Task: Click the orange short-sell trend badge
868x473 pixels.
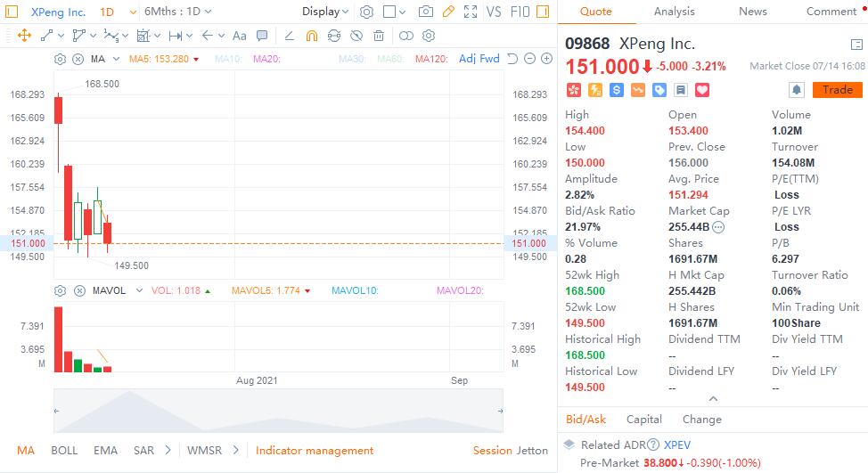Action: point(638,90)
